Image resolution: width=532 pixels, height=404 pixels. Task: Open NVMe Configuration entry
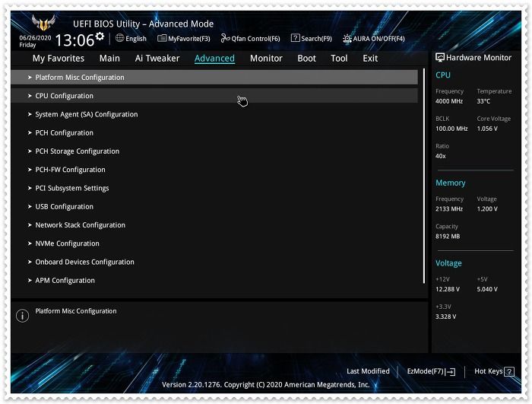[x=214, y=243]
